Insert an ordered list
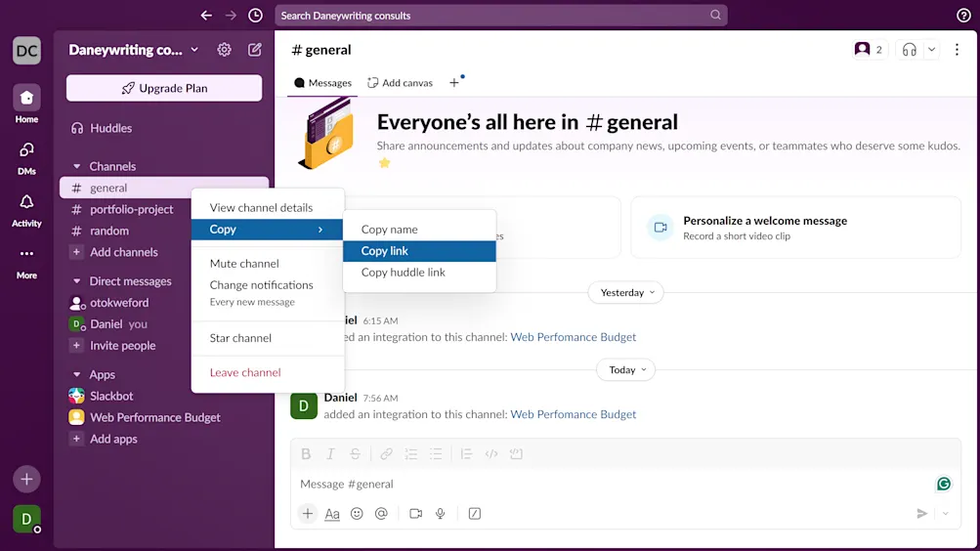 click(x=411, y=454)
